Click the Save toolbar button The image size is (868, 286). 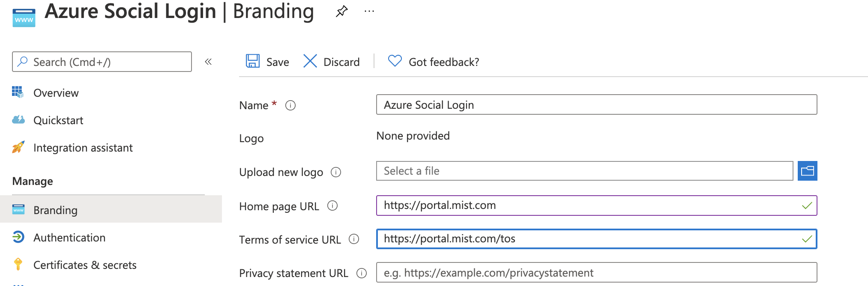click(268, 62)
